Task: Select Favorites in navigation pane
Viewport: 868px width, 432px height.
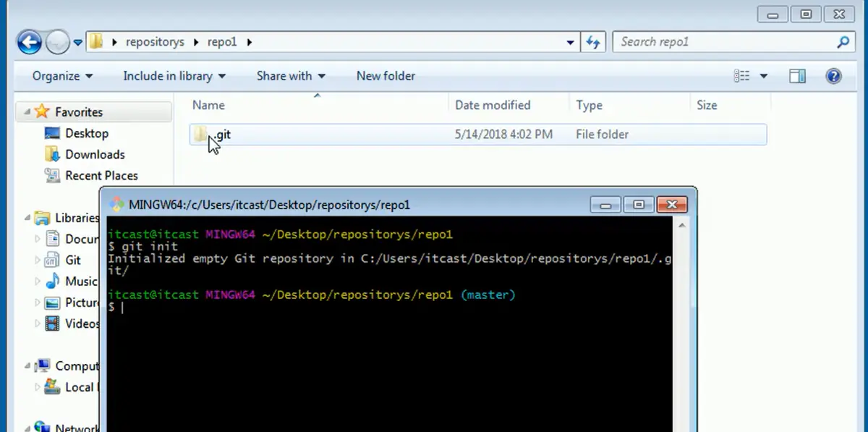Action: (x=79, y=112)
